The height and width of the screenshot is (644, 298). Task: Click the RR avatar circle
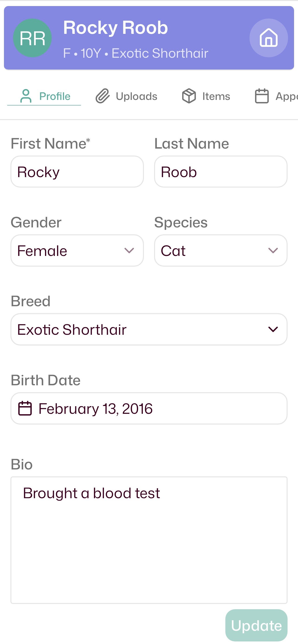pyautogui.click(x=32, y=38)
